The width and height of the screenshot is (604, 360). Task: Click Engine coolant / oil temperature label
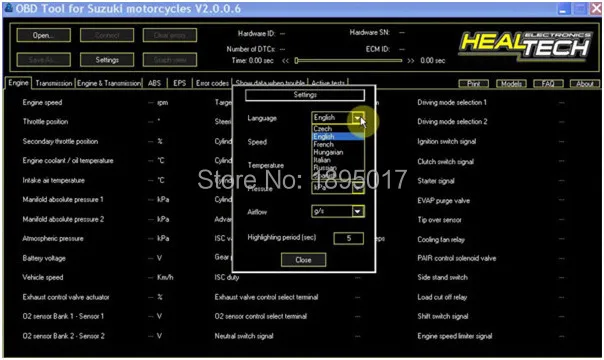click(68, 161)
